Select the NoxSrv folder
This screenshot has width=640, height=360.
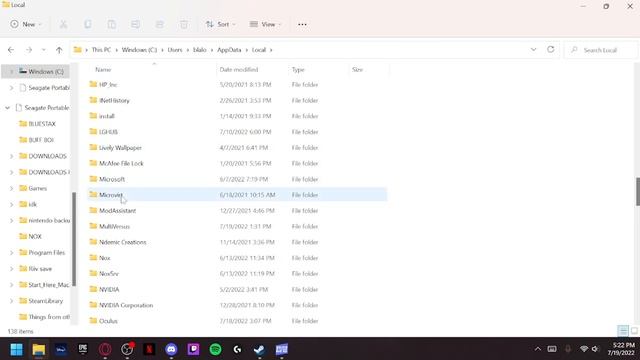238,274
